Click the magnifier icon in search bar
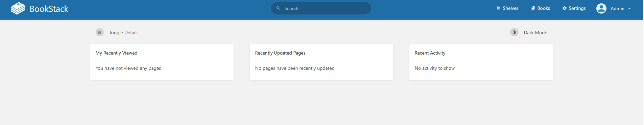The height and width of the screenshot is (125, 644). tap(278, 8)
